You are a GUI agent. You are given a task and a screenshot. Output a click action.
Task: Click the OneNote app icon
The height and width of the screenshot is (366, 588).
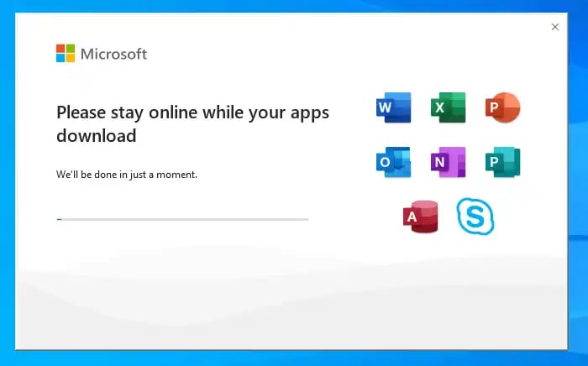coord(448,162)
